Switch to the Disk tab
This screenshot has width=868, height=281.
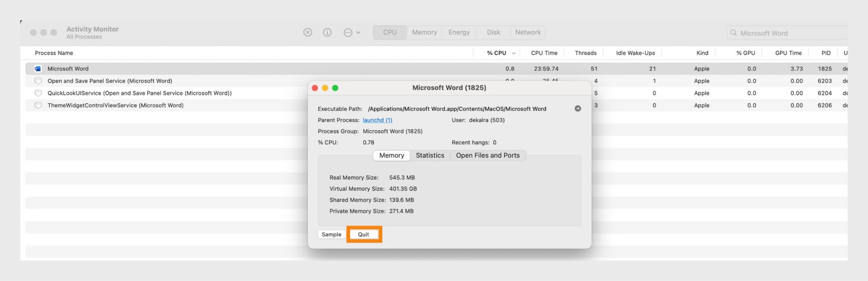coord(493,33)
